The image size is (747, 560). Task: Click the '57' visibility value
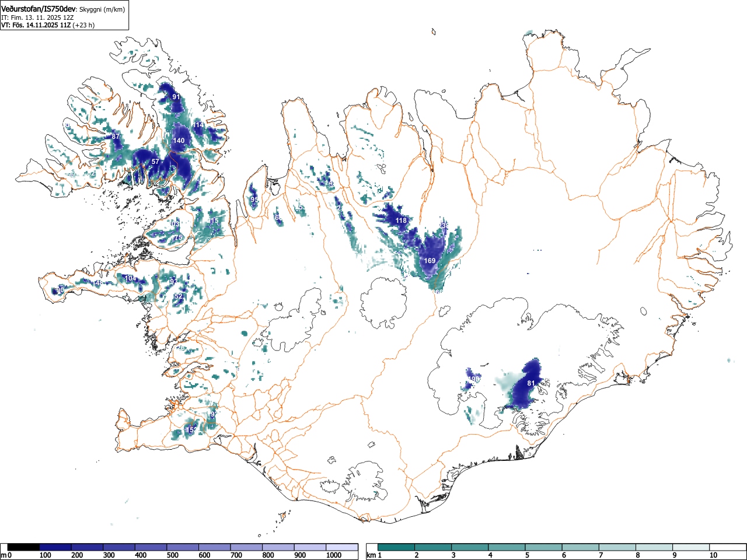[x=155, y=162]
